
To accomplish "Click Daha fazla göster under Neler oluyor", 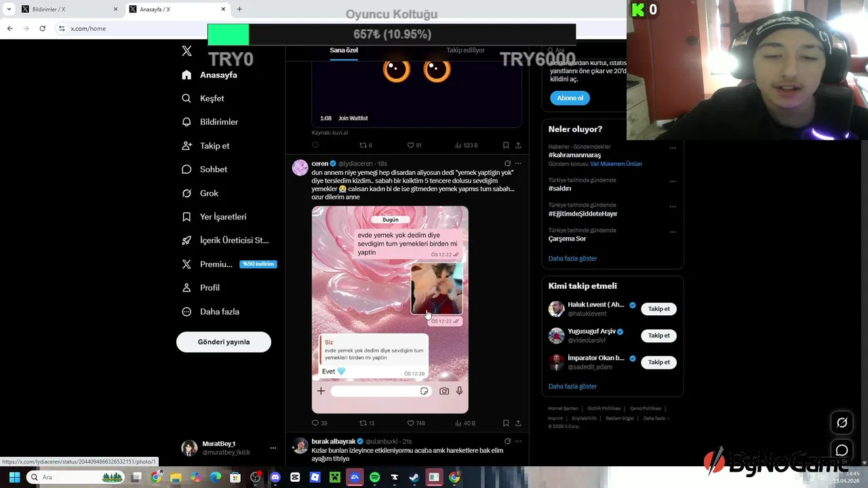I will [572, 258].
